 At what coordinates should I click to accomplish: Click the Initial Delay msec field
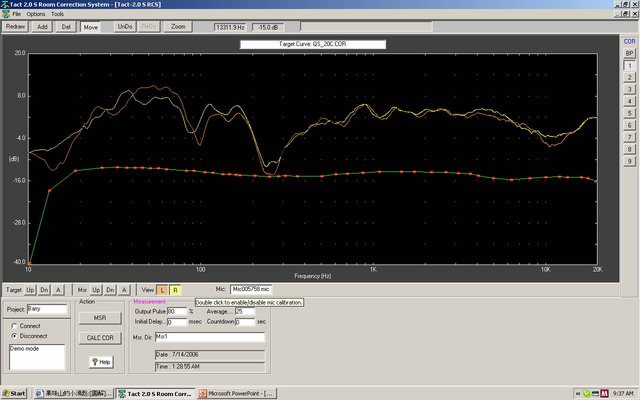177,322
